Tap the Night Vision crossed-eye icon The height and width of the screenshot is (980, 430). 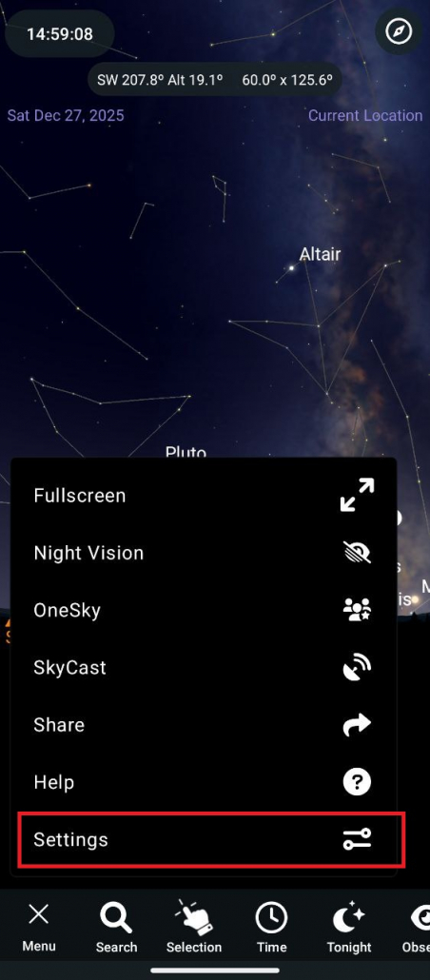tap(357, 553)
